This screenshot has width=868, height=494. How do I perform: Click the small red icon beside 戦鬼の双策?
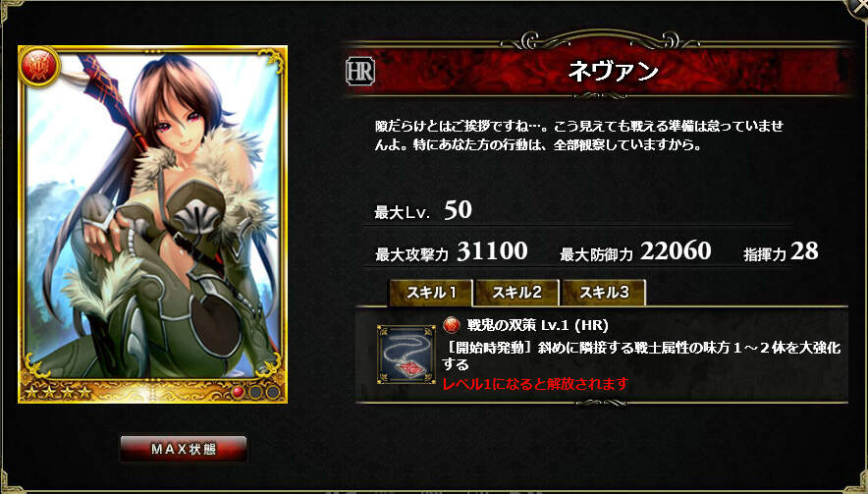[452, 324]
